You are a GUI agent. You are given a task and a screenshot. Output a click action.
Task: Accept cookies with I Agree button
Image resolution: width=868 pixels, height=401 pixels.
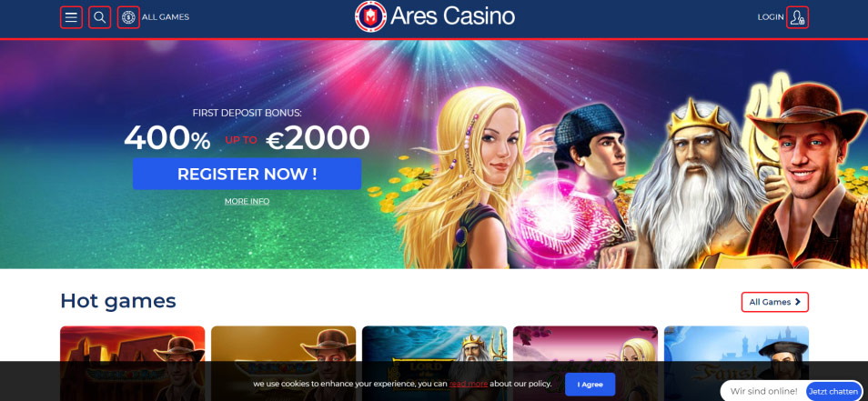[x=590, y=385]
